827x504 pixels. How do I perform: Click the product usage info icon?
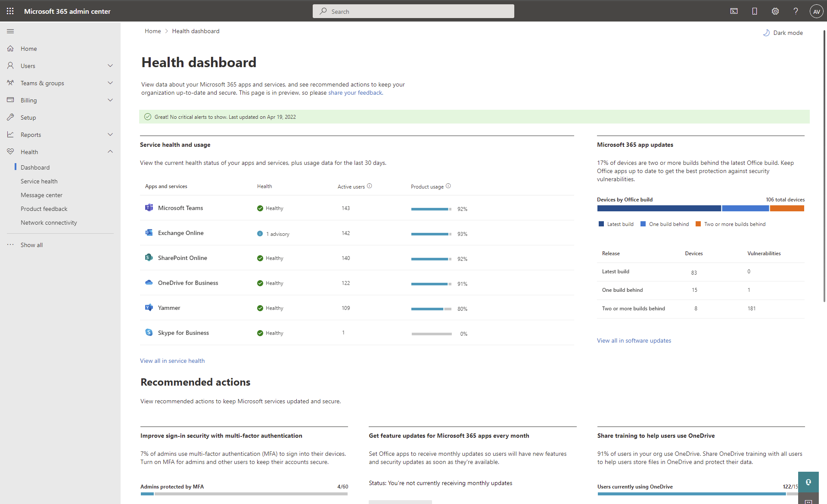tap(448, 186)
